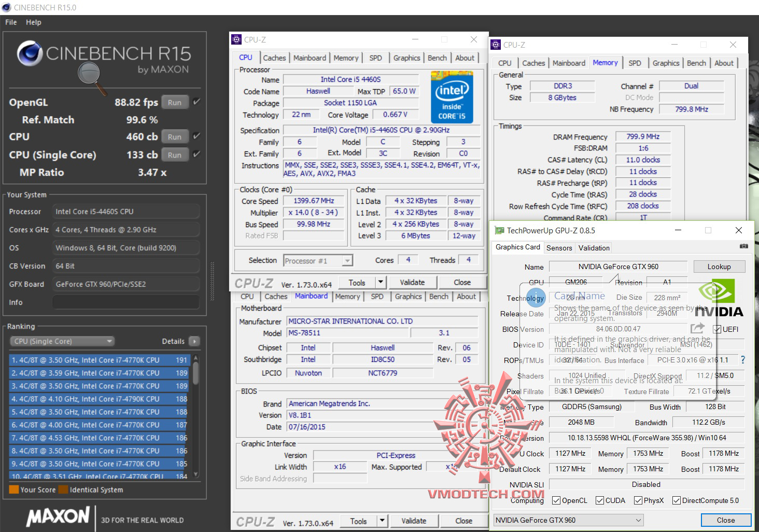Image resolution: width=759 pixels, height=532 pixels.
Task: Click the ranking list scrollbar thumb
Action: click(196, 373)
